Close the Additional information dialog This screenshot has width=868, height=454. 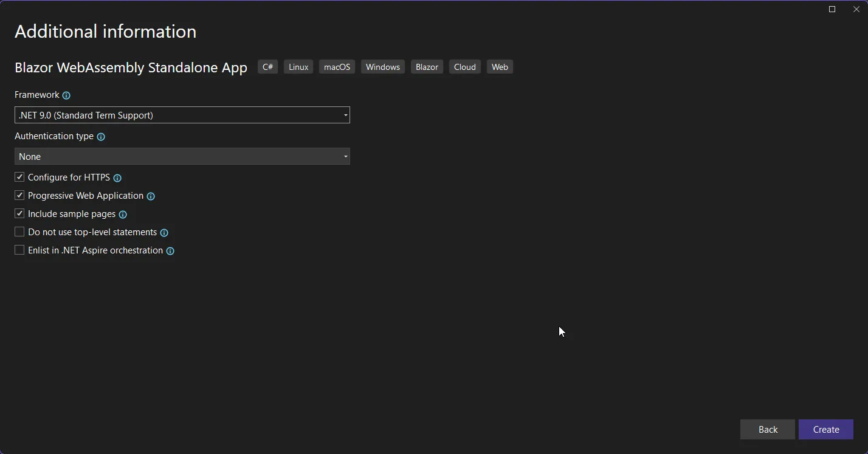pos(856,9)
